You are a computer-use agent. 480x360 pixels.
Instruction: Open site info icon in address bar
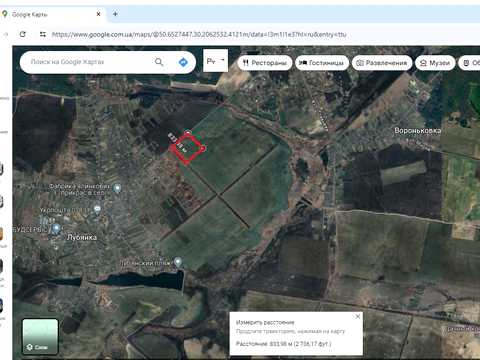coord(43,34)
